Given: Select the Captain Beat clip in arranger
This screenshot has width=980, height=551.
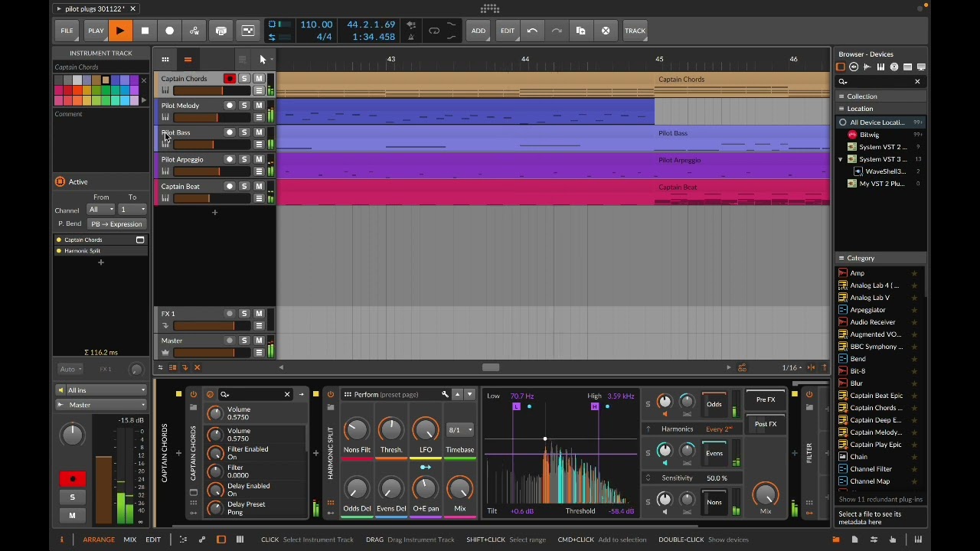Looking at the screenshot, I should pyautogui.click(x=742, y=191).
